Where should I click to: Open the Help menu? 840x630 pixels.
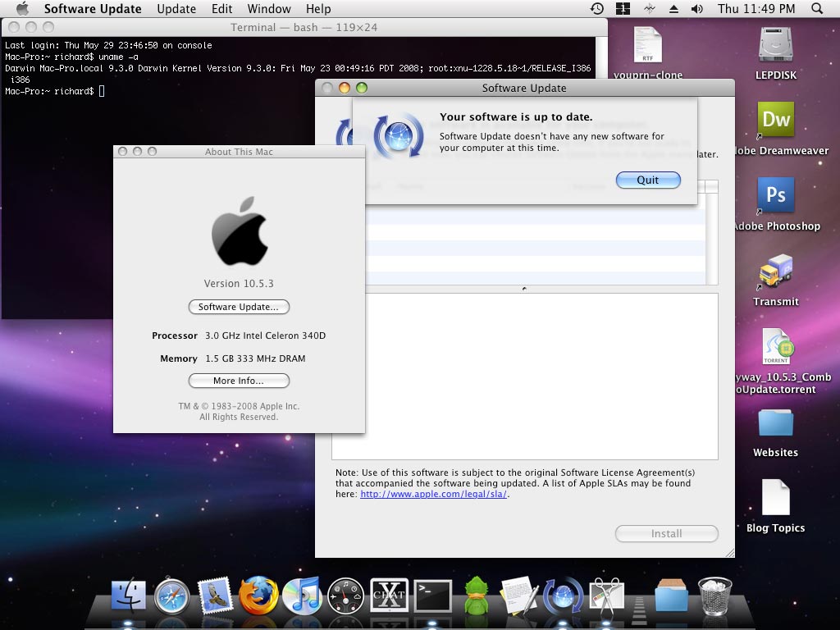(318, 8)
